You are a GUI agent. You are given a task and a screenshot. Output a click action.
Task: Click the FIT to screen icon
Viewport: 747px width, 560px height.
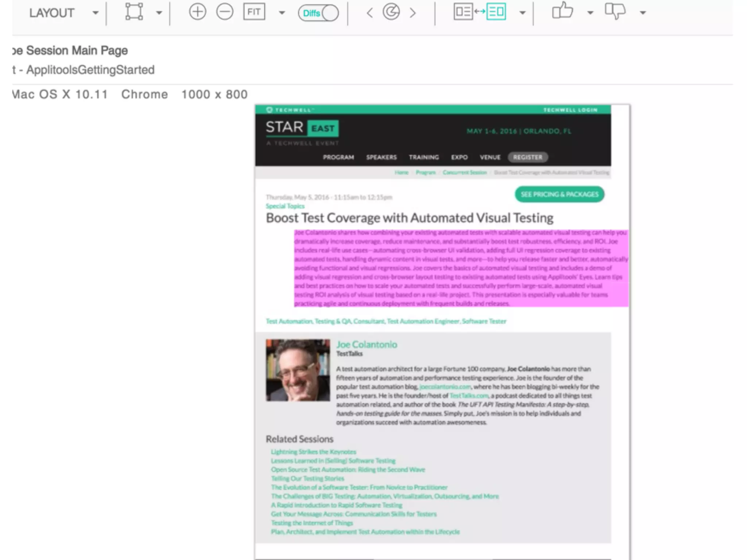pyautogui.click(x=254, y=12)
